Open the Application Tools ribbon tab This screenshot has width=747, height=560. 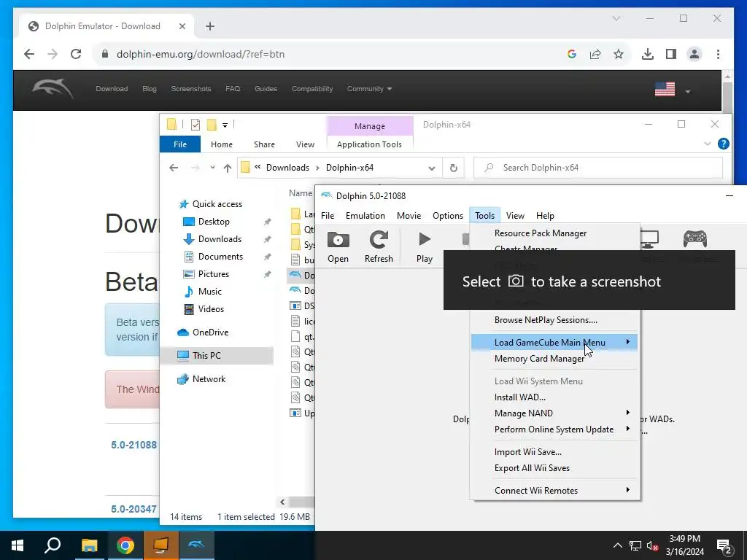(369, 144)
